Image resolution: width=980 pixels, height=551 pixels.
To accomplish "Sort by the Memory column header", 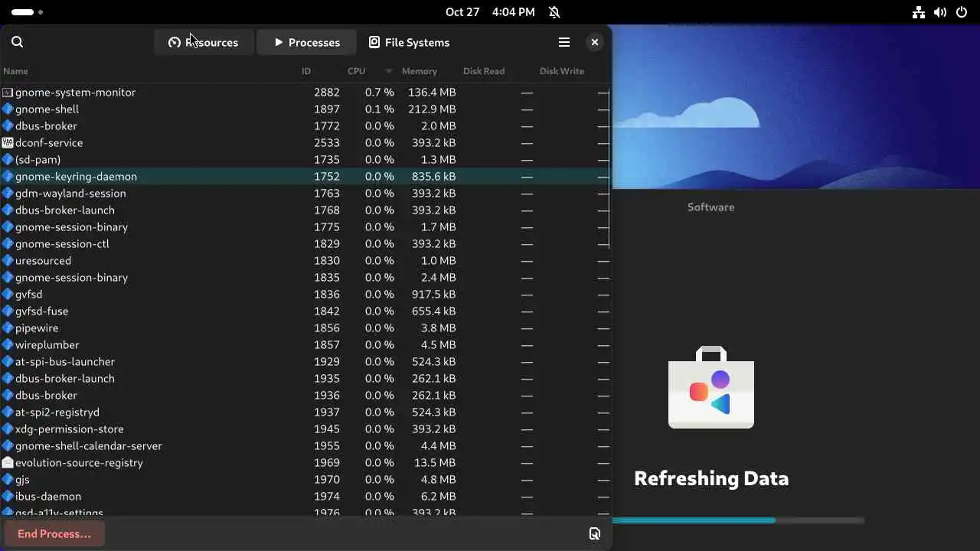I will click(420, 71).
